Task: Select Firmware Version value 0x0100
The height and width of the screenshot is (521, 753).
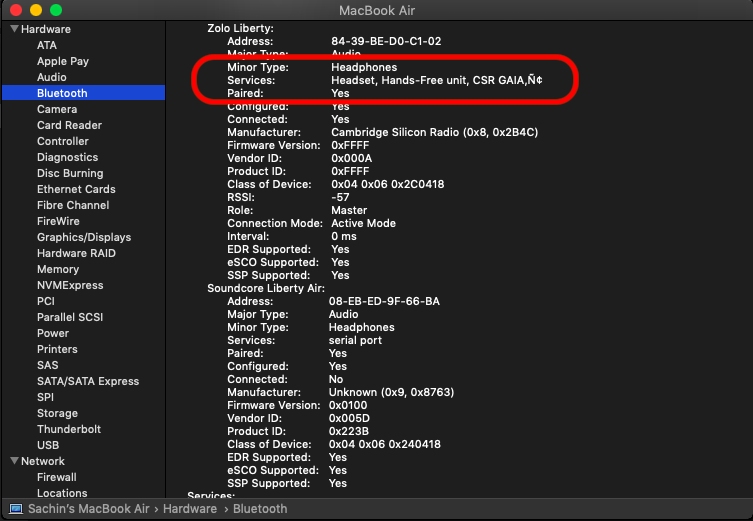Action: pyautogui.click(x=348, y=405)
